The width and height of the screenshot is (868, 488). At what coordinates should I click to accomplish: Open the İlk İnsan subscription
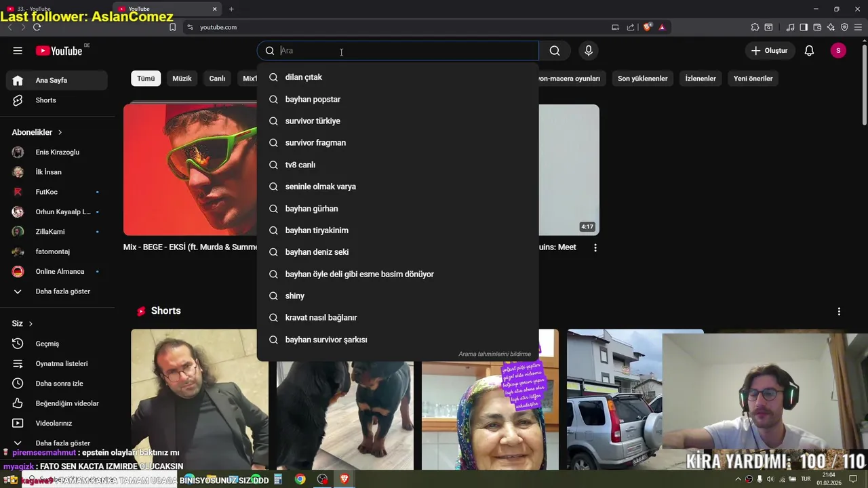tap(57, 172)
